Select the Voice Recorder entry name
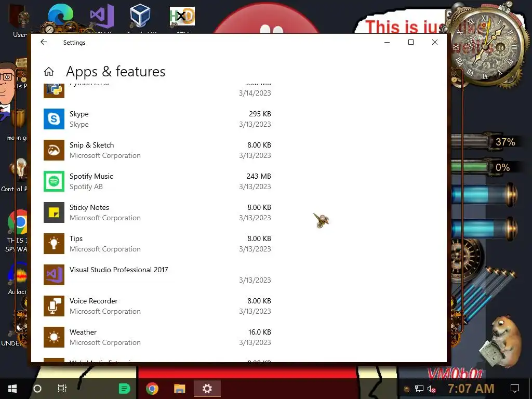532x399 pixels. click(94, 301)
